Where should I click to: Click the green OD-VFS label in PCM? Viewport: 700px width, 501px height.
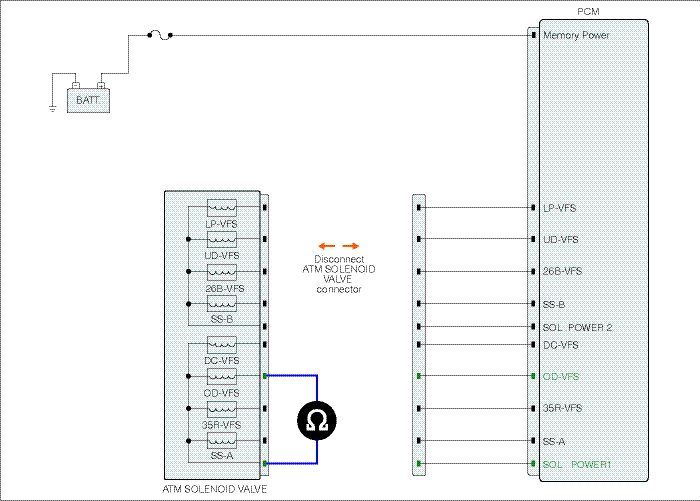(x=561, y=377)
